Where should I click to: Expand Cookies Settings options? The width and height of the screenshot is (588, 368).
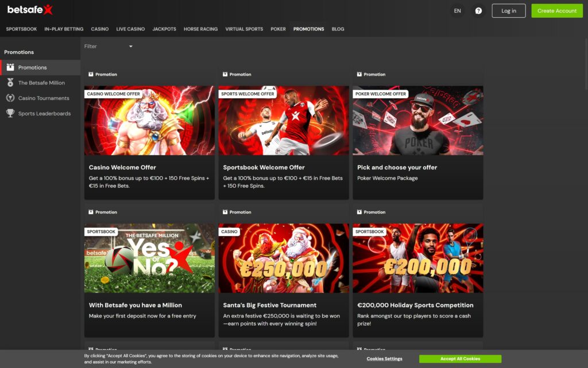click(384, 358)
